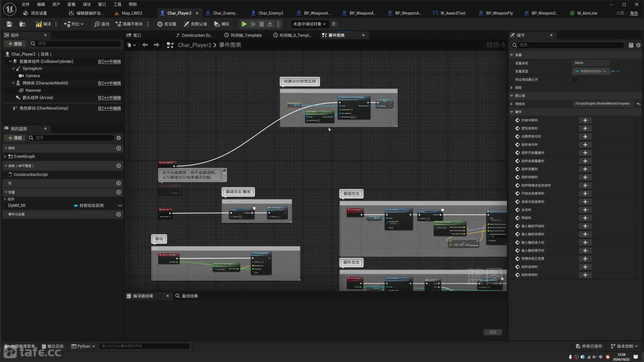This screenshot has height=362, width=644.
Task: Click DyMtl_SK variable type color pill
Action: click(x=76, y=205)
